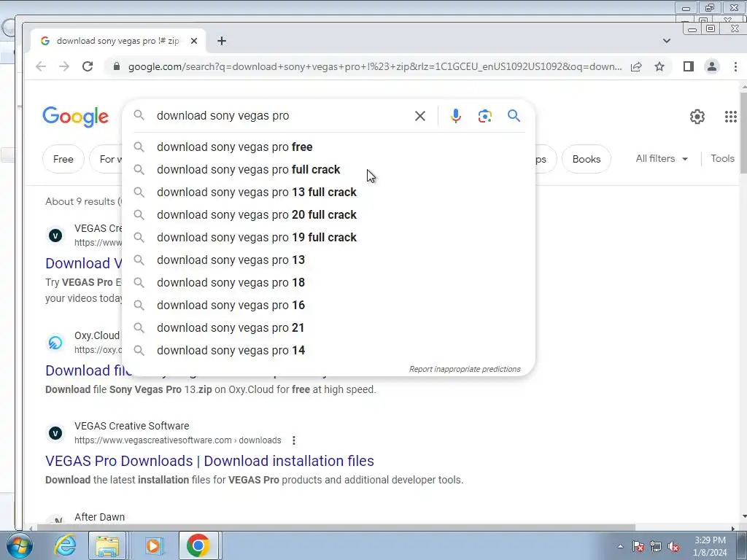Clear the search box with X
Viewport: 747px width, 560px height.
pyautogui.click(x=419, y=116)
